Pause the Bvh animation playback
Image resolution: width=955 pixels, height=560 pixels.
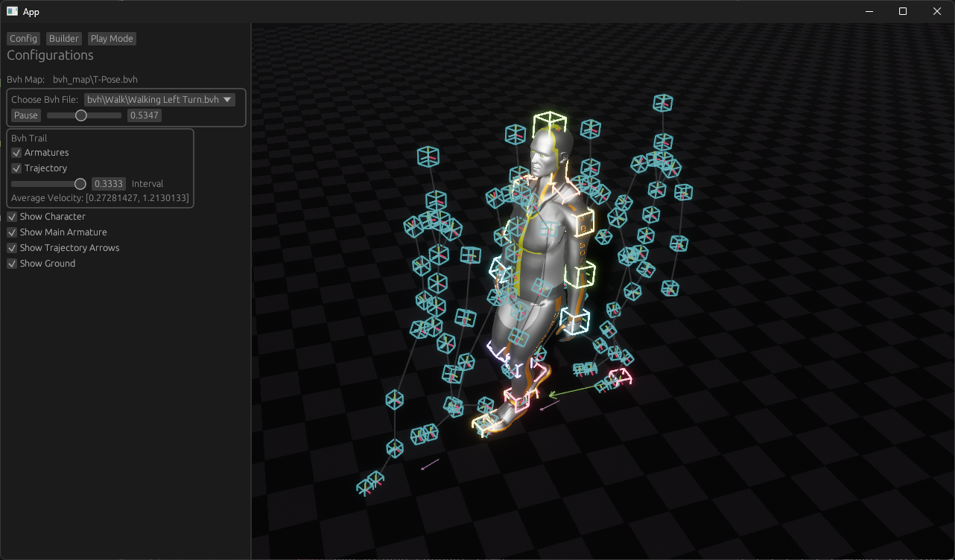point(25,115)
